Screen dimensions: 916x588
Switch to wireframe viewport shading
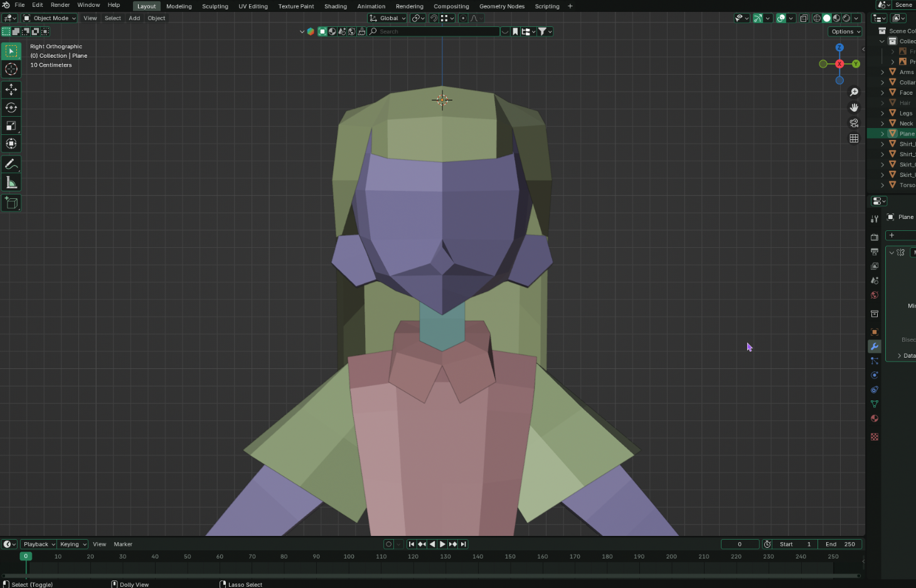(x=817, y=18)
